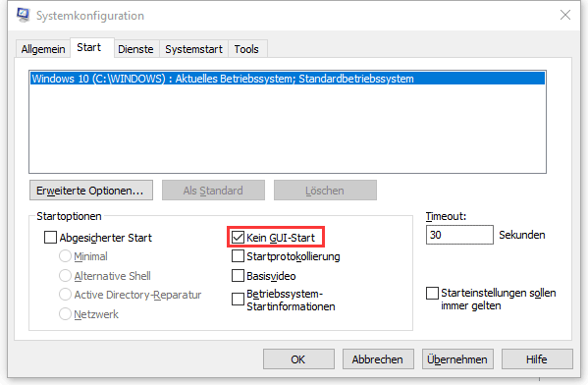
Task: Confirm with the OK button
Action: 298,359
